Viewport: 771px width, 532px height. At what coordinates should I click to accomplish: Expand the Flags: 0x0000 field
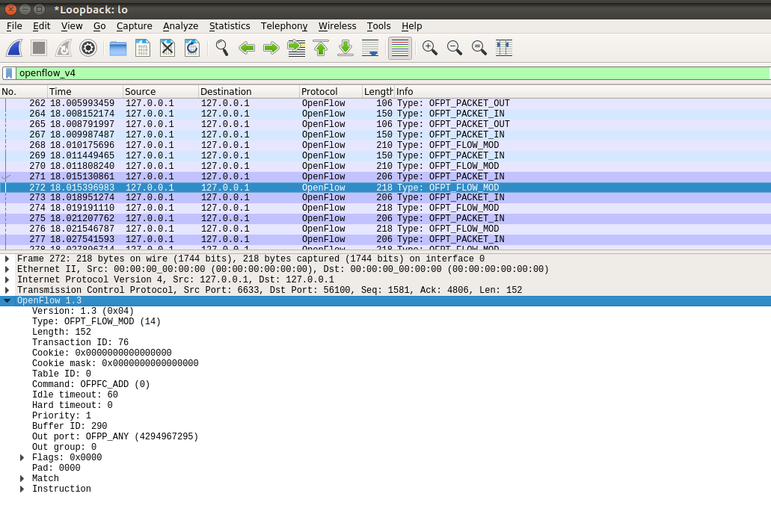click(22, 458)
